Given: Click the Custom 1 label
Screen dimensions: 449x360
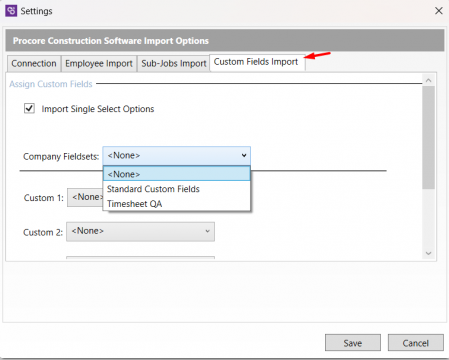Looking at the screenshot, I should [x=44, y=198].
